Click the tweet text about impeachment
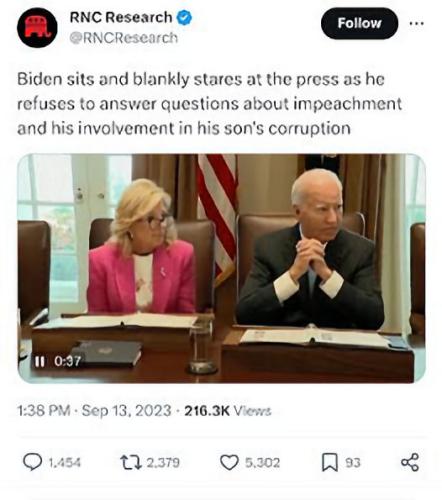The width and height of the screenshot is (442, 500). 209,104
